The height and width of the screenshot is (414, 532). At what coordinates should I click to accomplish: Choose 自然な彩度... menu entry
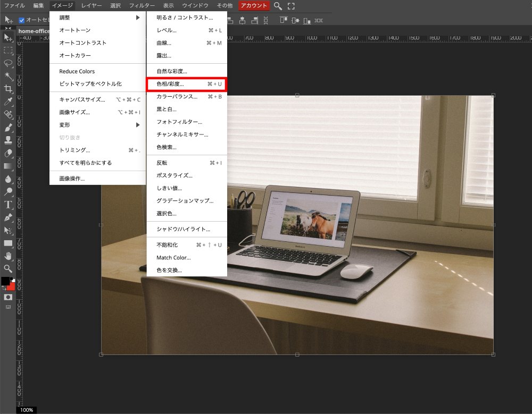click(x=187, y=71)
